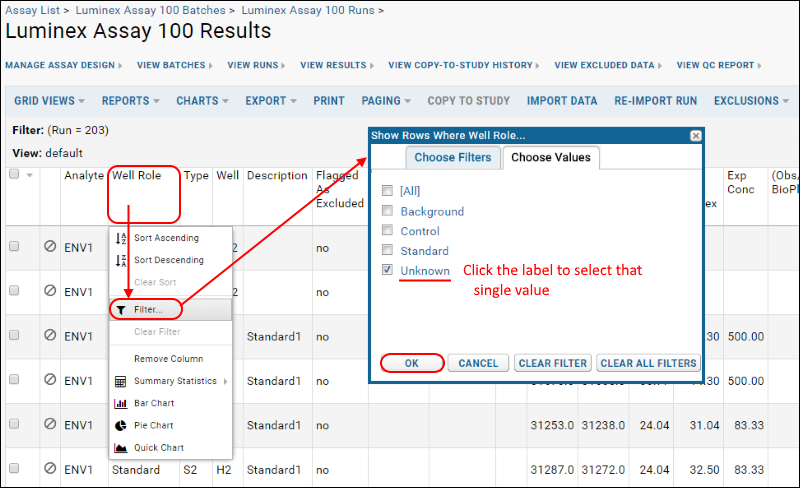Click the OK button in filter dialog
The height and width of the screenshot is (488, 800).
tap(412, 363)
